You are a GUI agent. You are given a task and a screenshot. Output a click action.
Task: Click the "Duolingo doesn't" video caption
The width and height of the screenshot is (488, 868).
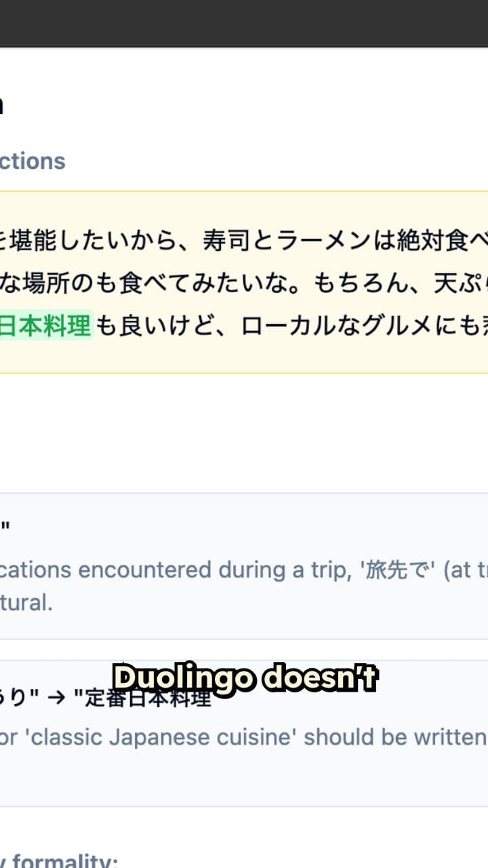click(244, 677)
